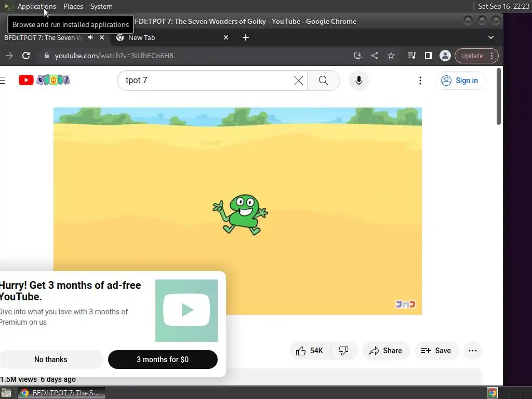Screen dimensions: 532x399
Task: Share this page from the address bar
Action: [375, 56]
